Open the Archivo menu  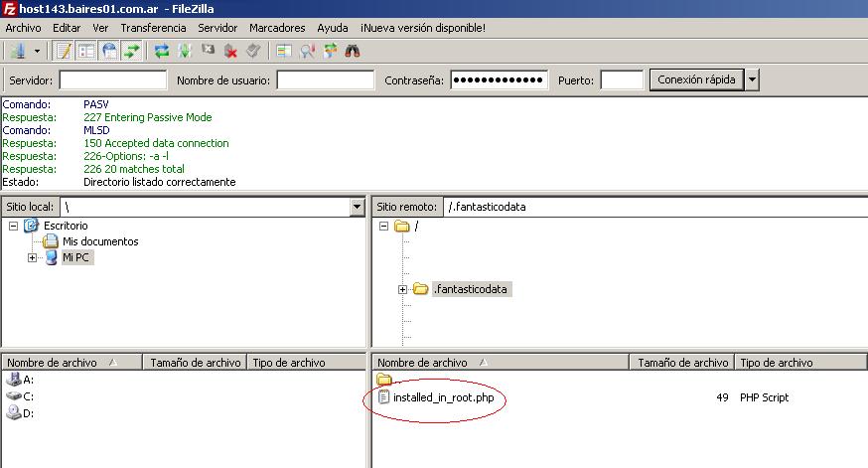click(x=23, y=28)
